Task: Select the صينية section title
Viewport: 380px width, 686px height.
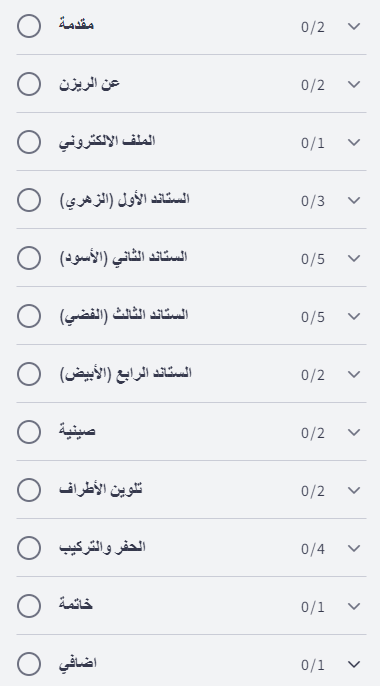Action: 77,431
